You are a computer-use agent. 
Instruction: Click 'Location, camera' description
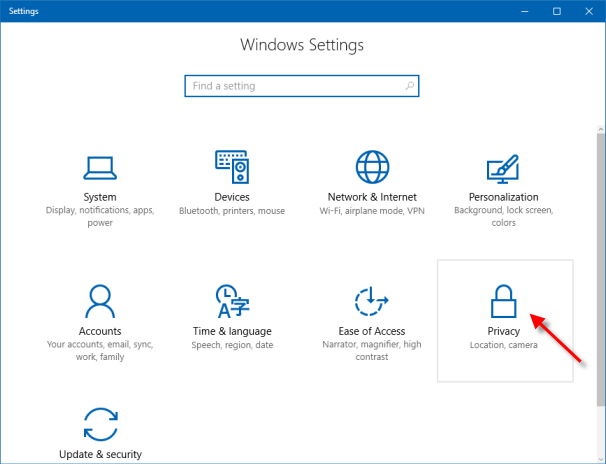click(x=504, y=345)
